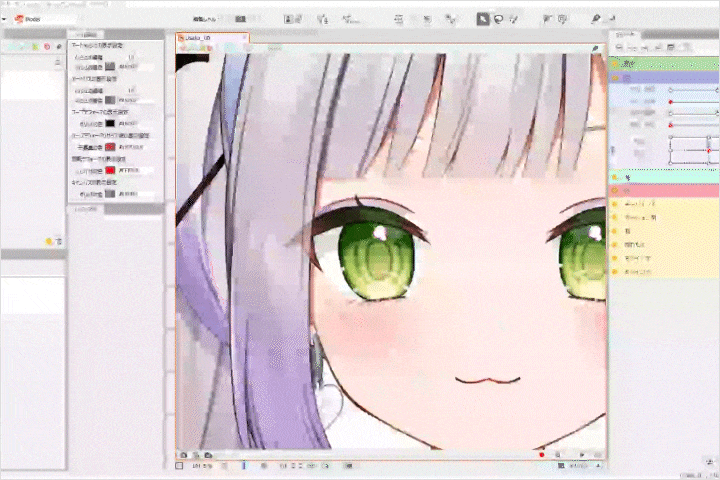Click the first parameter slider in purple group
The width and height of the screenshot is (720, 480).
point(694,90)
